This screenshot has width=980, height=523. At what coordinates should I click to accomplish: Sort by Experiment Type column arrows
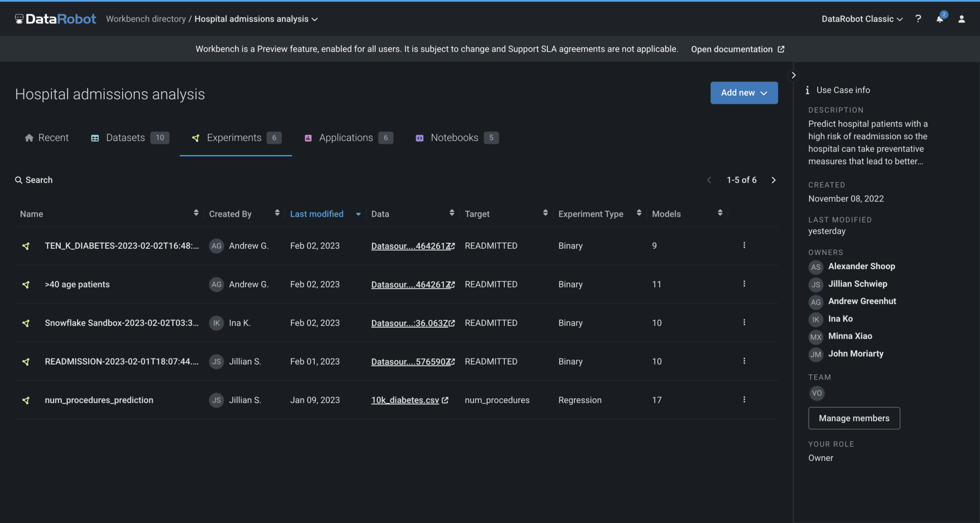pos(639,213)
